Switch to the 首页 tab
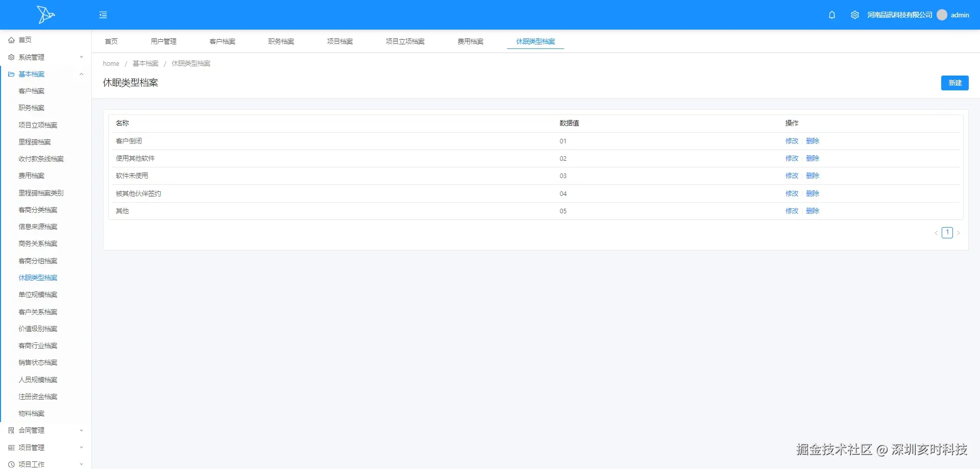Viewport: 980px width, 469px height. pyautogui.click(x=111, y=41)
